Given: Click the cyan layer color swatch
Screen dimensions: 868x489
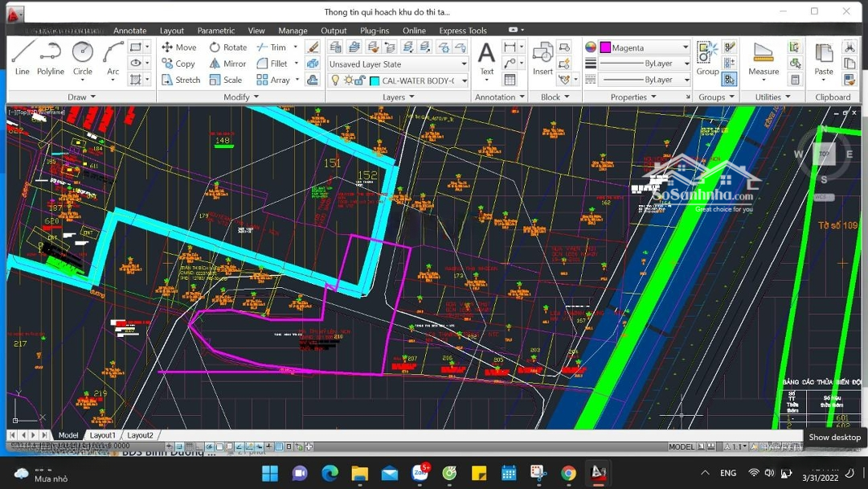Looking at the screenshot, I should [375, 80].
